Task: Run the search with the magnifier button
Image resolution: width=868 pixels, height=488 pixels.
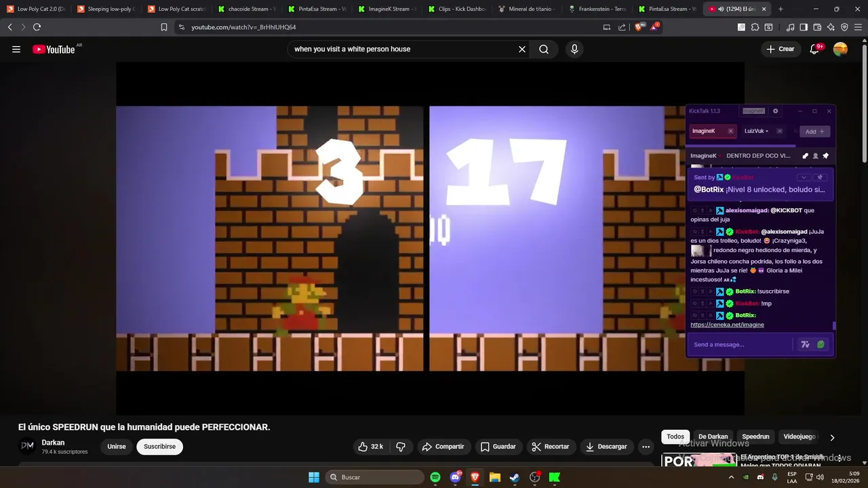Action: coord(544,49)
